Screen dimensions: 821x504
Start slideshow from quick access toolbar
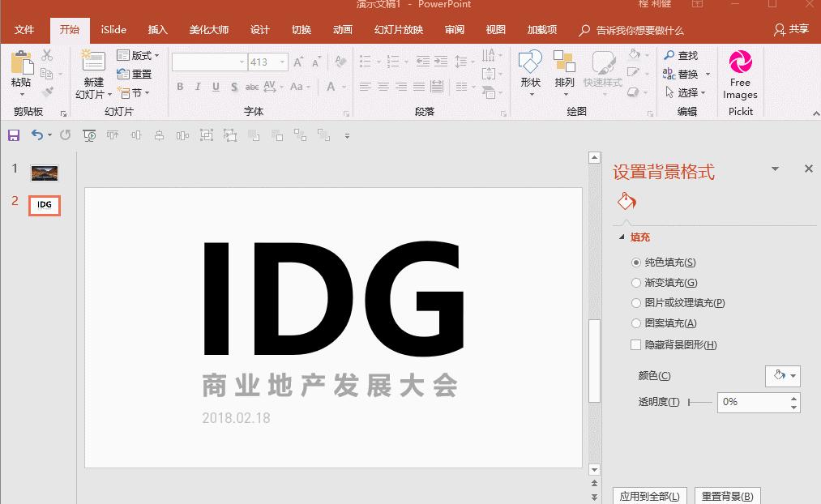[88, 135]
